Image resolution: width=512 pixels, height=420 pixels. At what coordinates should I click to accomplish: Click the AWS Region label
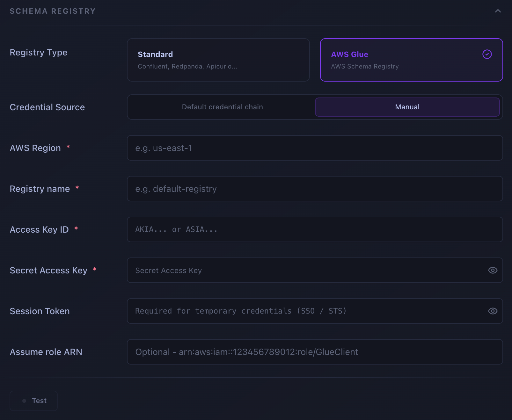(35, 148)
